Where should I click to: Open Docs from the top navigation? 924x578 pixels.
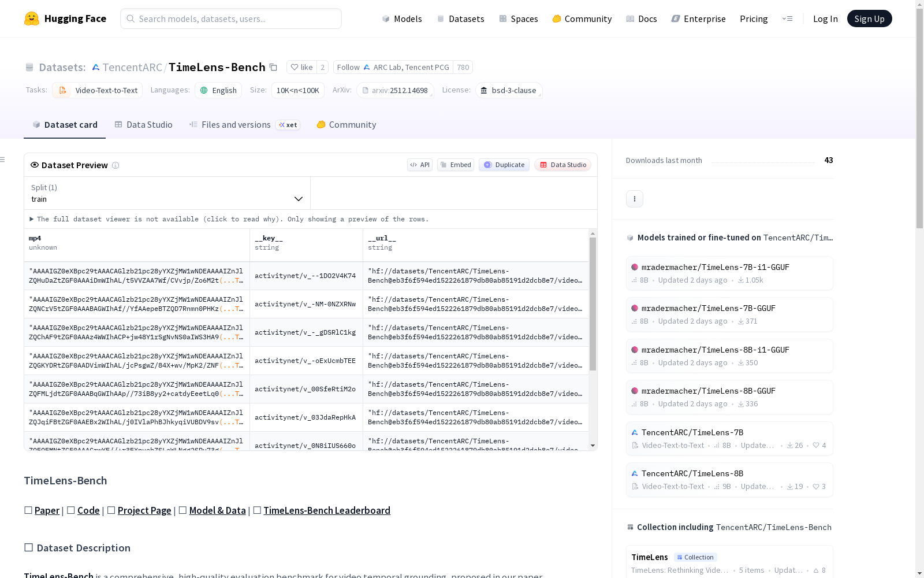tap(642, 18)
